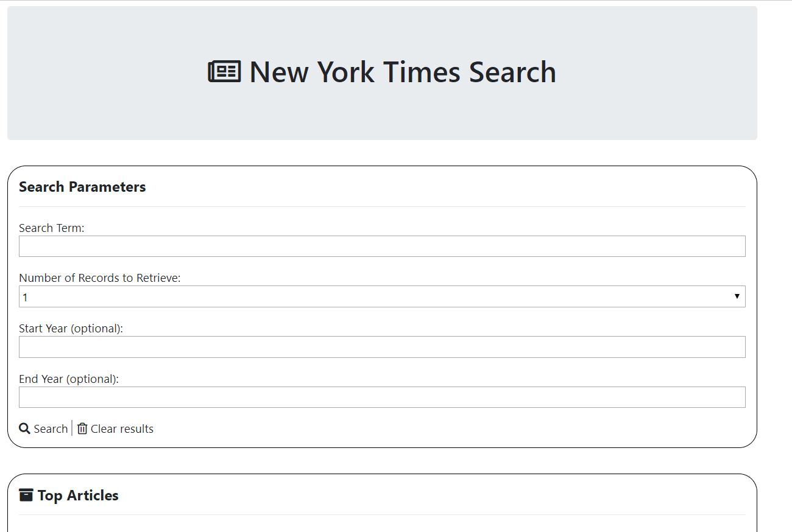Focus the End Year (optional) field
792x532 pixels.
(x=382, y=397)
